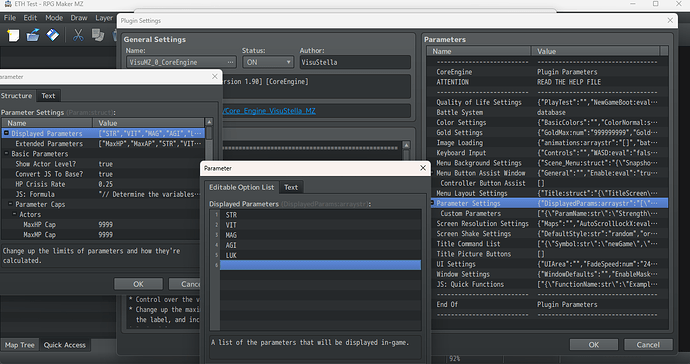The image size is (690, 364).
Task: Collapse the Parameter Caps group
Action: (x=11, y=204)
